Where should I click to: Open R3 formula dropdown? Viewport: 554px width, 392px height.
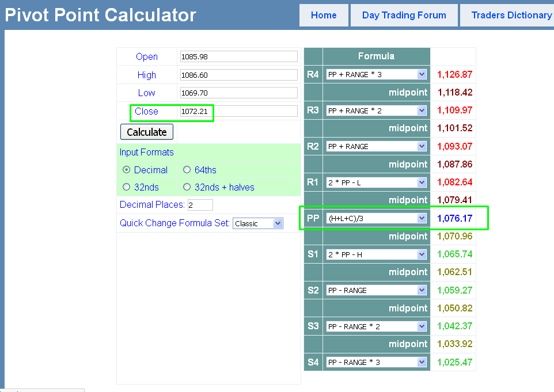click(376, 111)
